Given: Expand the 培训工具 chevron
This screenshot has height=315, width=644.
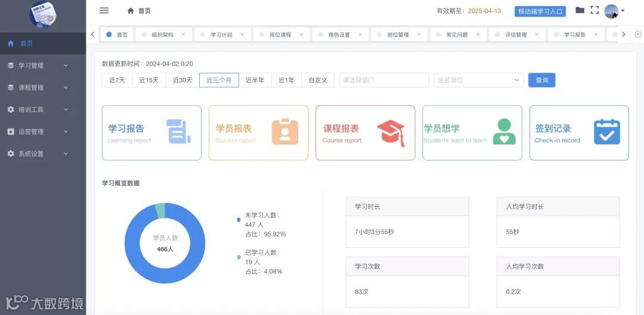Looking at the screenshot, I should coord(66,110).
